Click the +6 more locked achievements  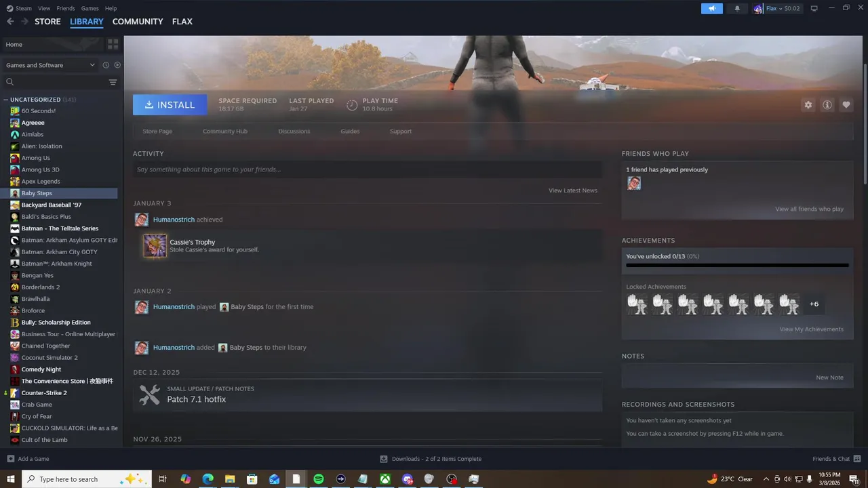[x=814, y=304]
